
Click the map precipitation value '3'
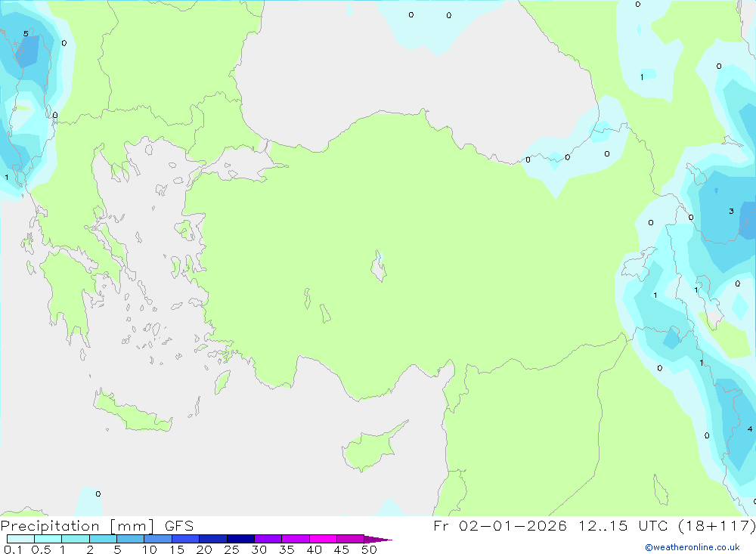click(731, 211)
